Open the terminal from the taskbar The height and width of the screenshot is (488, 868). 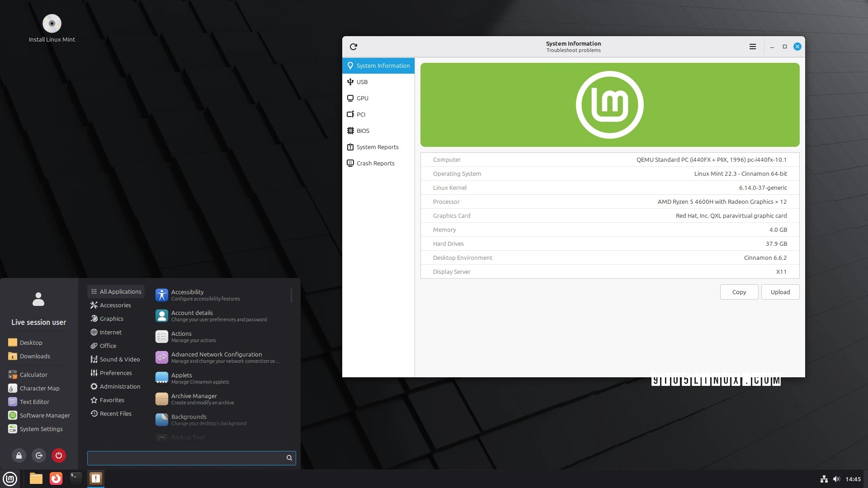(x=75, y=479)
